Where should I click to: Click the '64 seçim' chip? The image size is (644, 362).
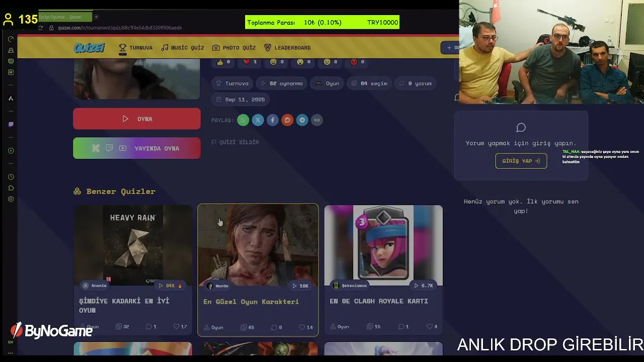369,83
